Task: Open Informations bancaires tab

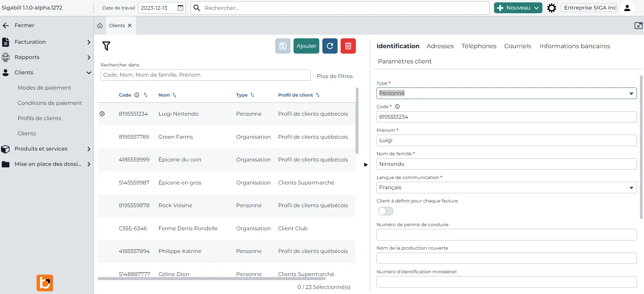Action: coord(575,46)
